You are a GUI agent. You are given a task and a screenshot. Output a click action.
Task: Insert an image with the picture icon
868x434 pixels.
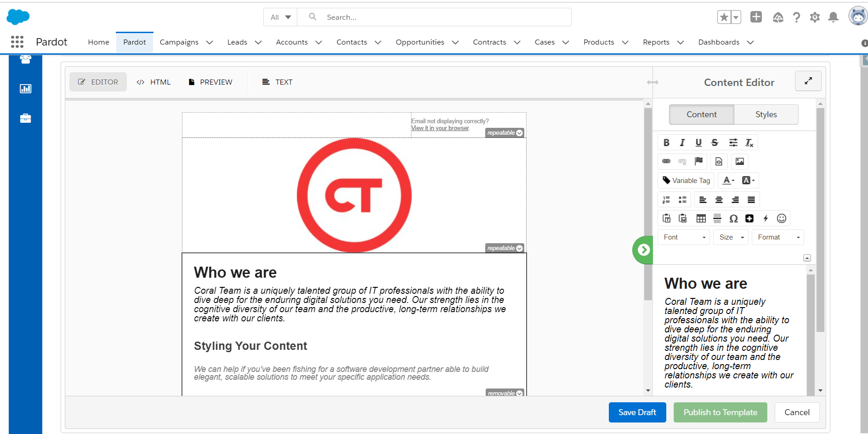tap(740, 161)
